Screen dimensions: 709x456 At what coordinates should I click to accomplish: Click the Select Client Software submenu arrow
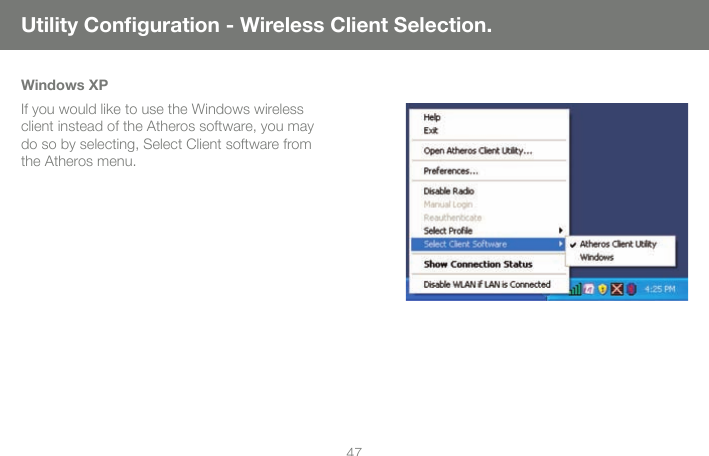coord(561,244)
